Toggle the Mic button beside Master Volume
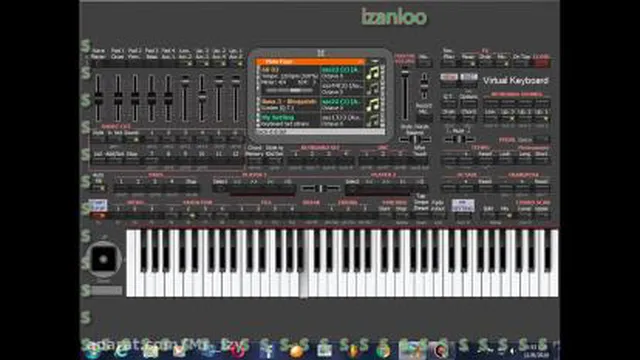The width and height of the screenshot is (640, 360). 424,63
